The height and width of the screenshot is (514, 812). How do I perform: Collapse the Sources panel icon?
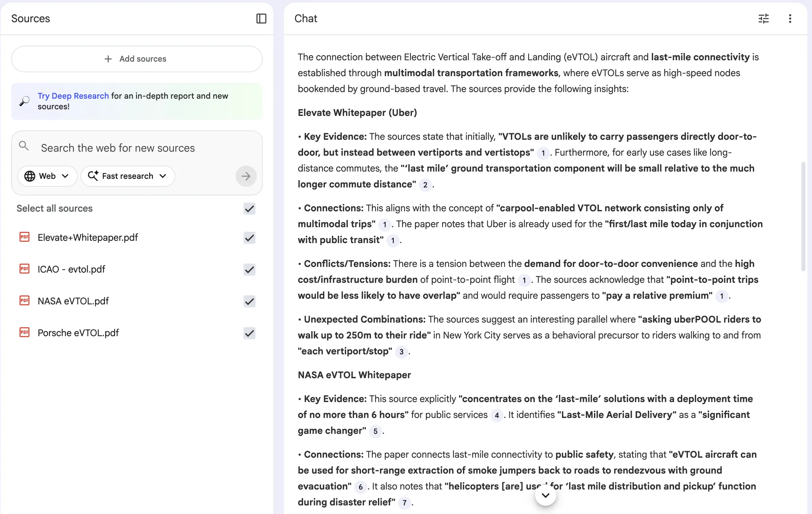pyautogui.click(x=261, y=19)
